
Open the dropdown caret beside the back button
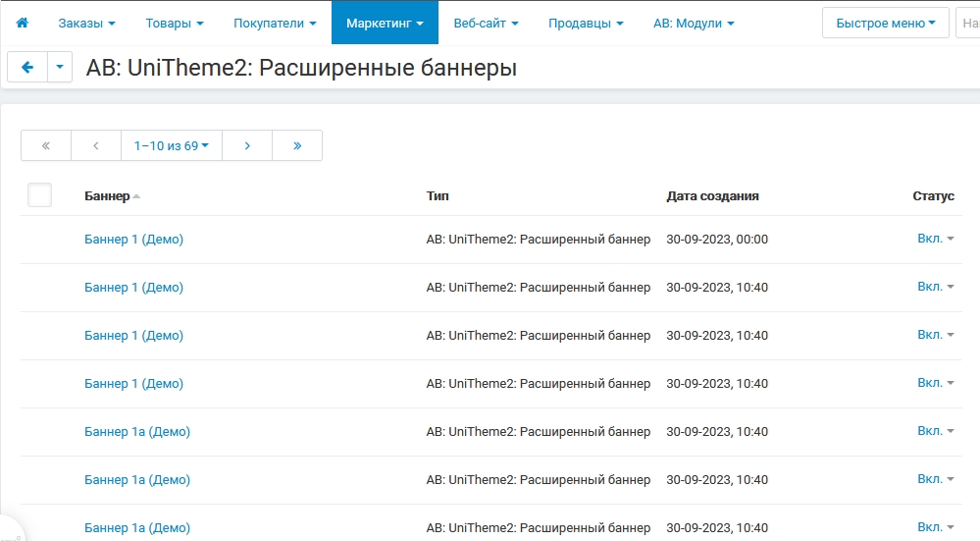60,67
